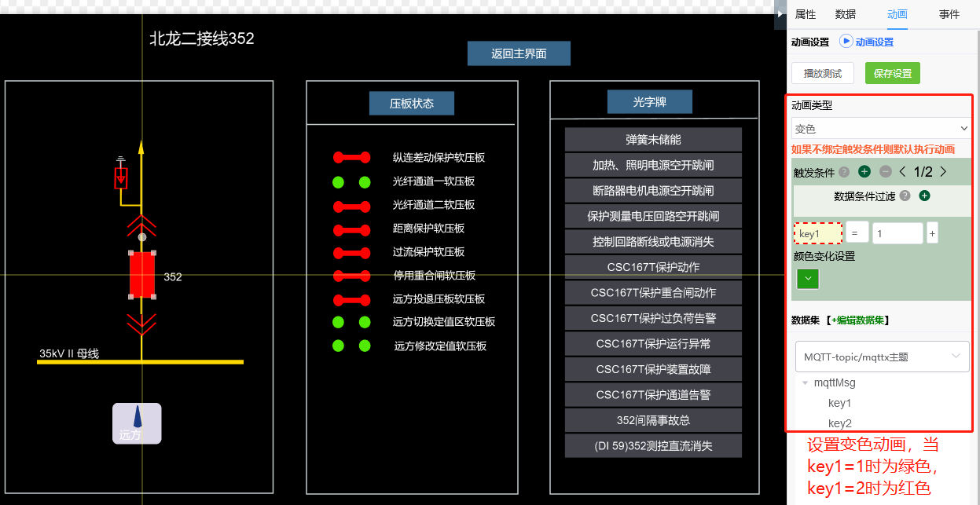Click the key1 condition input field
Screen dimensions: 980x505
[x=817, y=232]
